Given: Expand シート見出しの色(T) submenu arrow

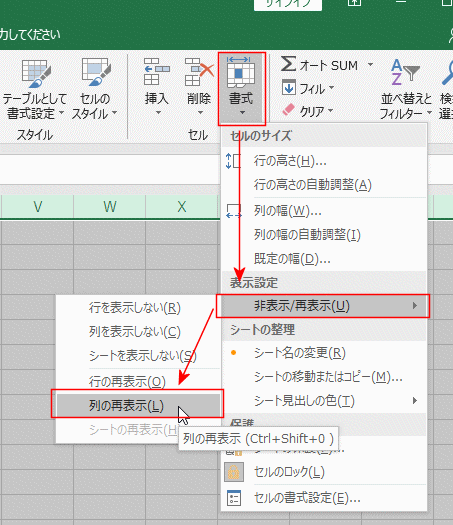Looking at the screenshot, I should coord(414,400).
